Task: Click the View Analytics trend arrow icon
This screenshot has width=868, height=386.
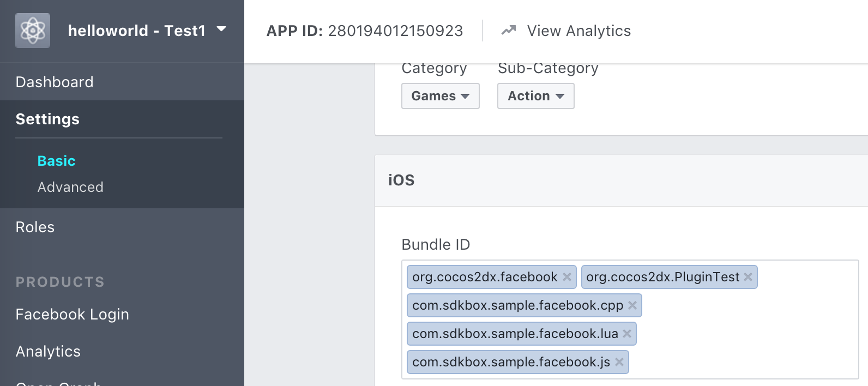Action: click(x=509, y=31)
